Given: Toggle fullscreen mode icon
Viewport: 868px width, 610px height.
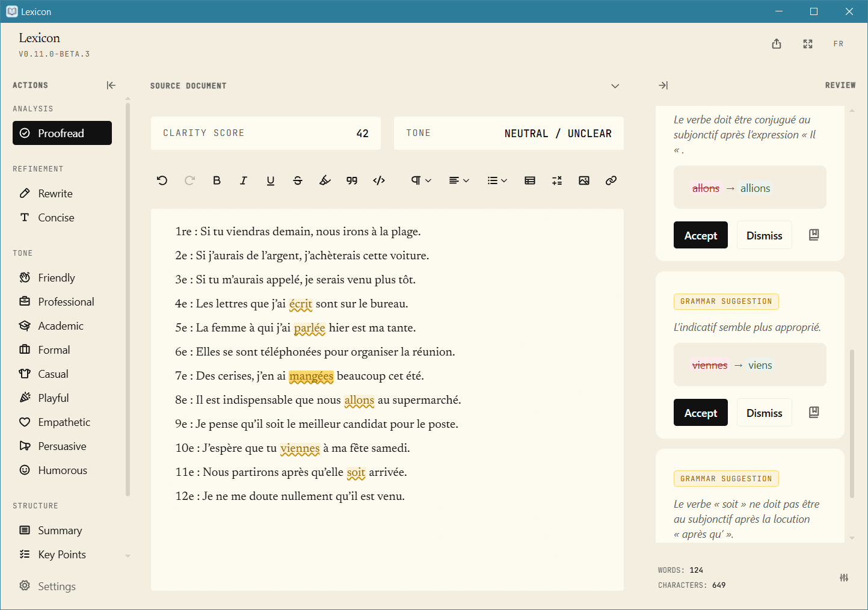Looking at the screenshot, I should [x=808, y=44].
